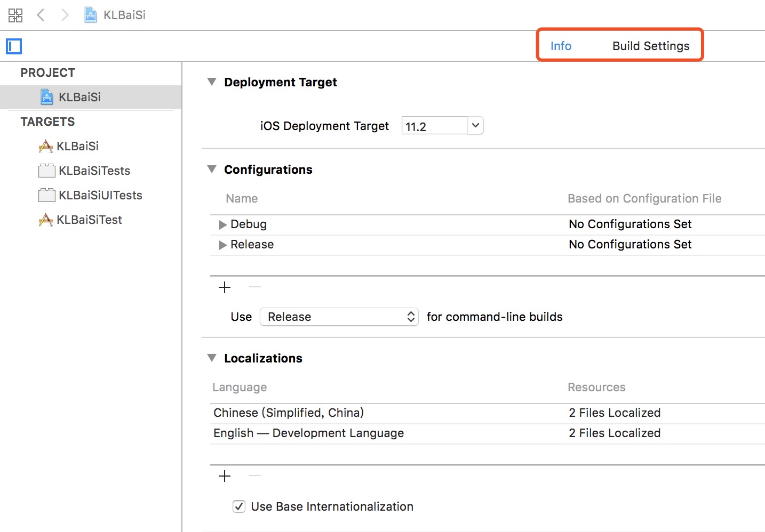Go forward with the right chevron
765x532 pixels.
point(65,15)
